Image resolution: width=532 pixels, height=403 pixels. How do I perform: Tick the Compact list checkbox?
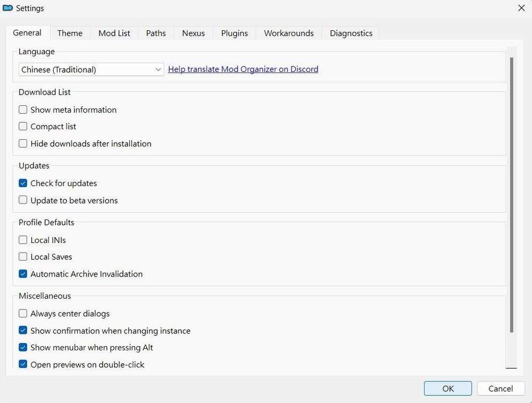click(x=23, y=127)
